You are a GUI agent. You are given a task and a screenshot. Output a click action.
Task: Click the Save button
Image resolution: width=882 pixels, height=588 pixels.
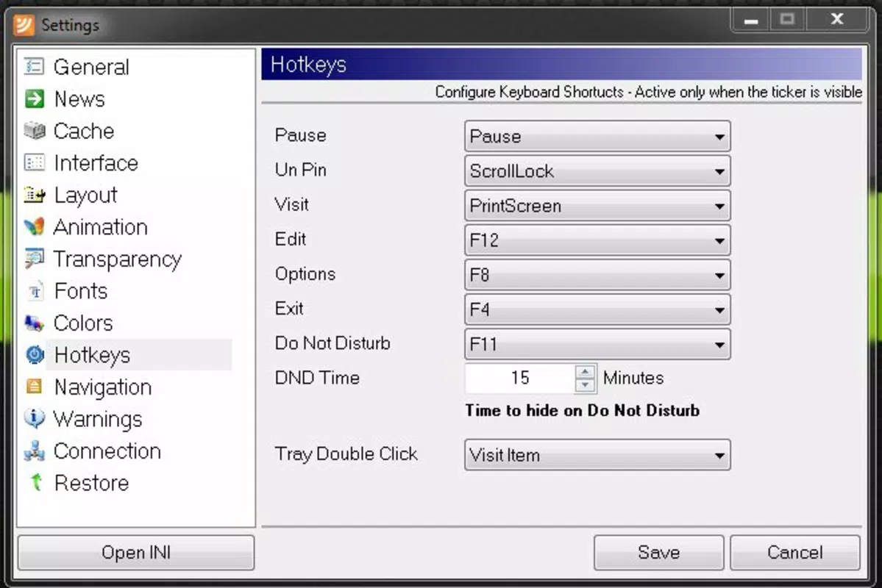point(658,553)
